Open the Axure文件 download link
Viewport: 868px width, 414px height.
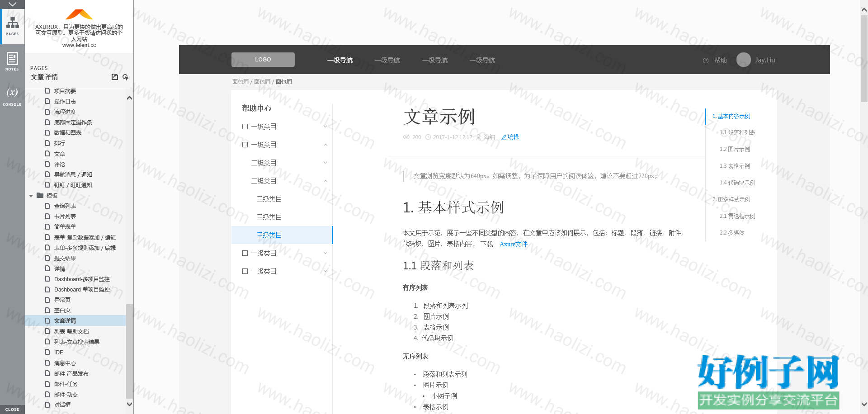(514, 244)
